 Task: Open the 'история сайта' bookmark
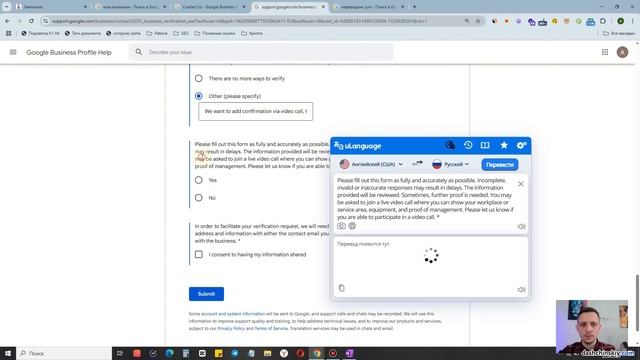[123, 33]
